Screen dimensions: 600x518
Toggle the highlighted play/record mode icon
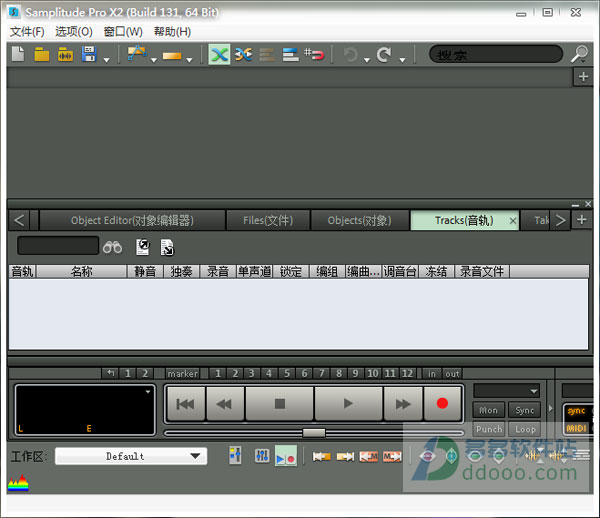[286, 456]
